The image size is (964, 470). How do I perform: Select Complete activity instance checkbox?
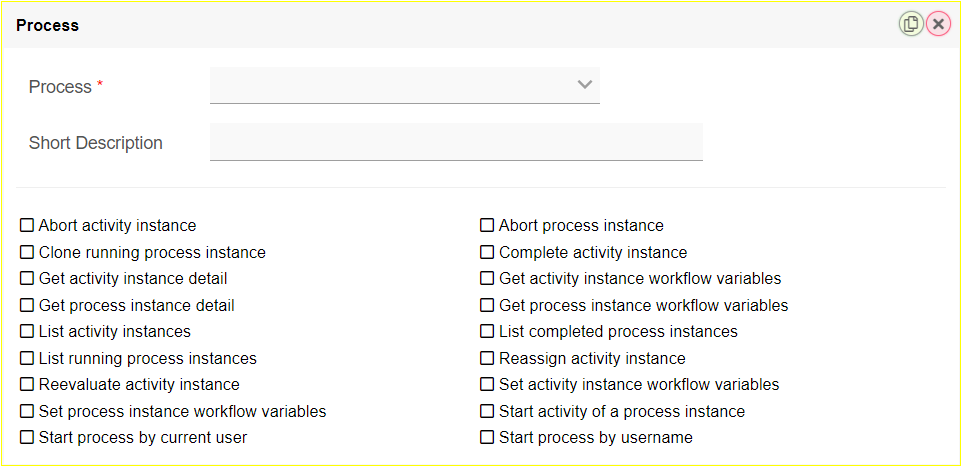(x=487, y=253)
